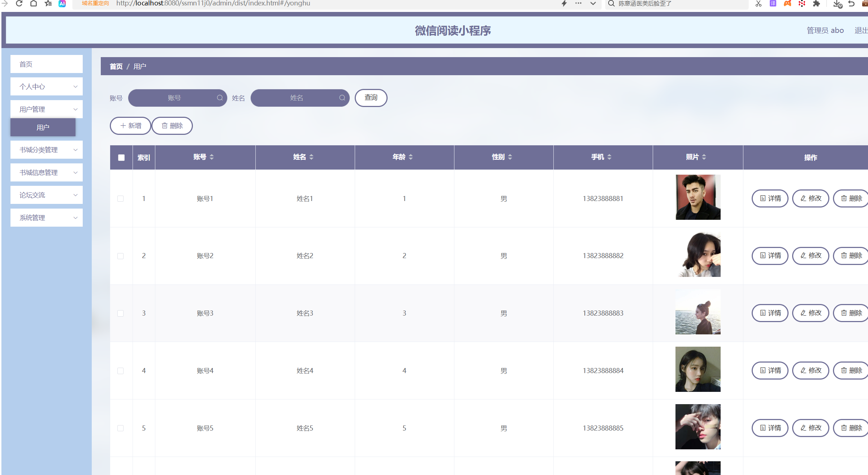Expand the 个人中心 sidebar menu
Image resolution: width=868 pixels, height=475 pixels.
point(47,87)
